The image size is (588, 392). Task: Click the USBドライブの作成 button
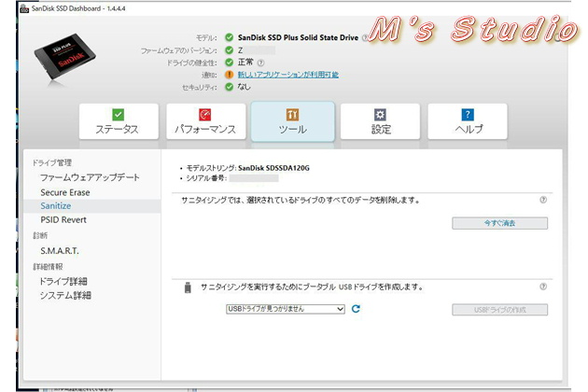click(x=499, y=310)
